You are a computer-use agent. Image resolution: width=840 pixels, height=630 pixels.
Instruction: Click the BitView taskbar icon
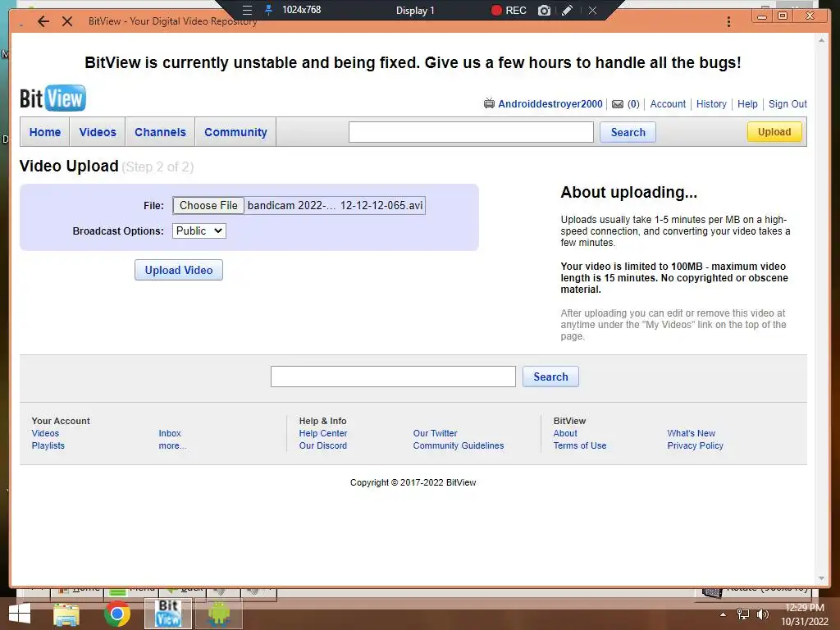(167, 614)
